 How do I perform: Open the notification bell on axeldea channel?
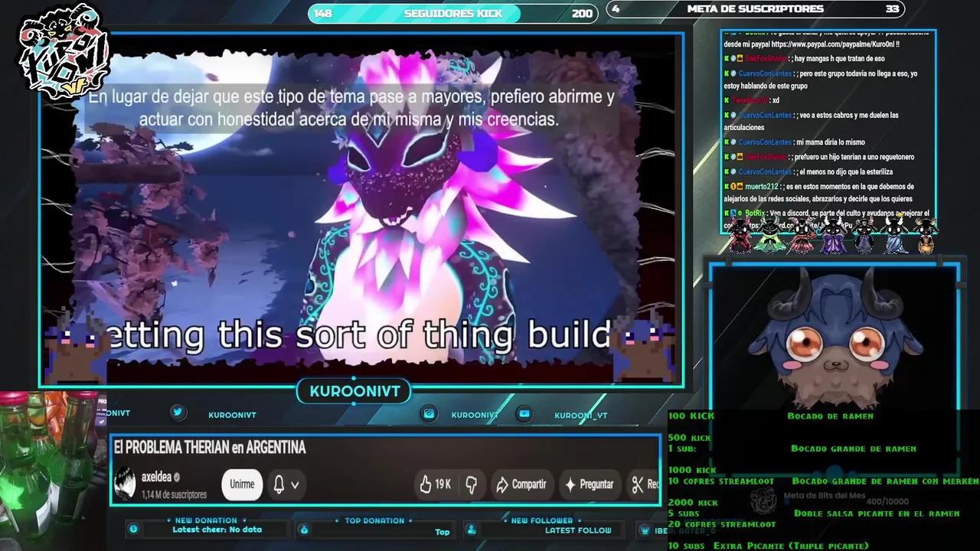tap(279, 484)
